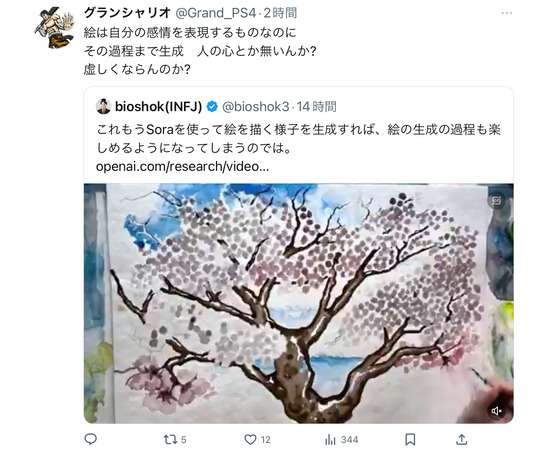Open the @bioshok3 handle link
This screenshot has width=550, height=458.
click(x=256, y=106)
